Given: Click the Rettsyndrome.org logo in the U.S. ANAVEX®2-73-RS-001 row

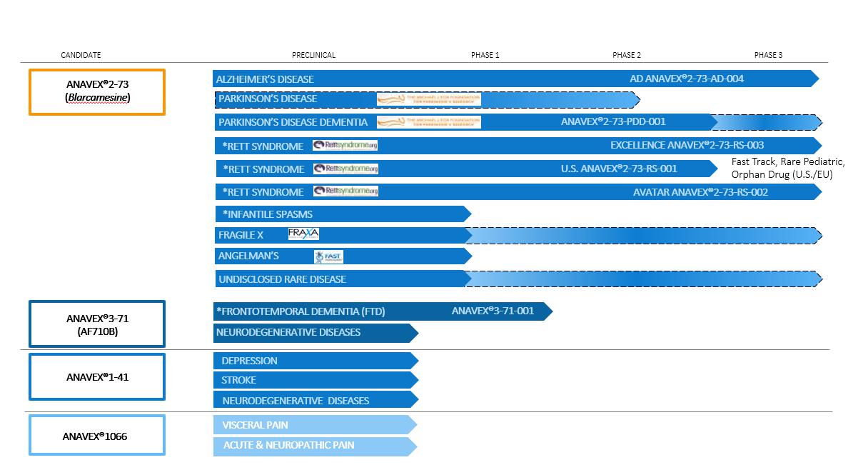Looking at the screenshot, I should pyautogui.click(x=345, y=169).
